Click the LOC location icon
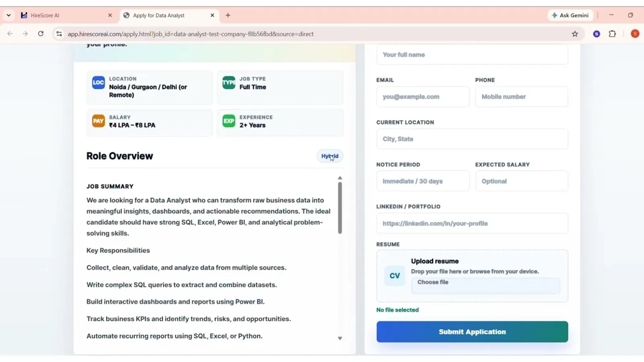The height and width of the screenshot is (362, 644). (98, 82)
